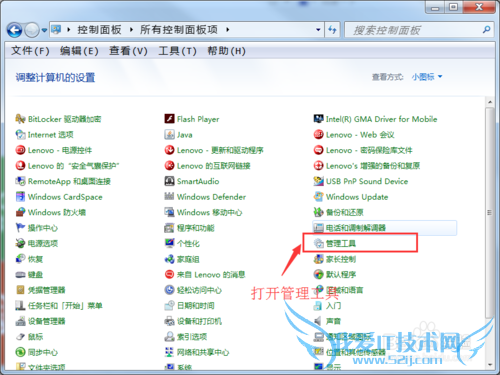Open 同步中心 icon
Screen dimensions: 500x375
coord(20,352)
